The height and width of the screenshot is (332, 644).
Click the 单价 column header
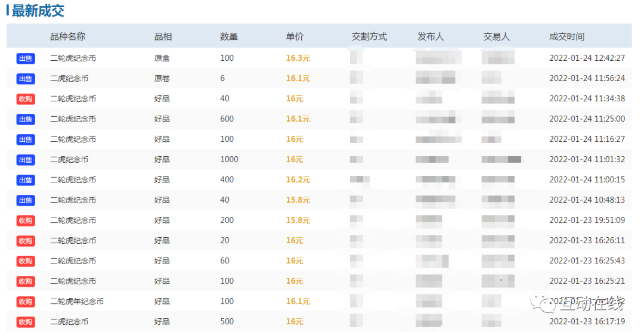coord(295,36)
